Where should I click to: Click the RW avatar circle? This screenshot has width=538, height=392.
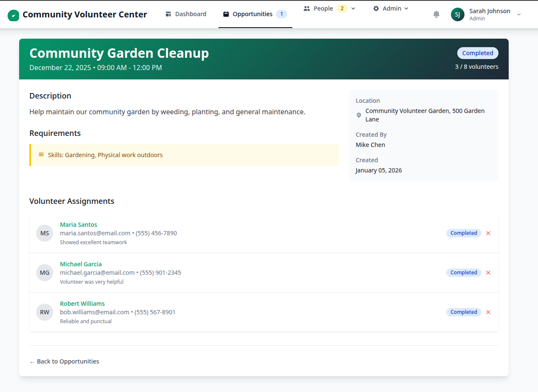(45, 312)
